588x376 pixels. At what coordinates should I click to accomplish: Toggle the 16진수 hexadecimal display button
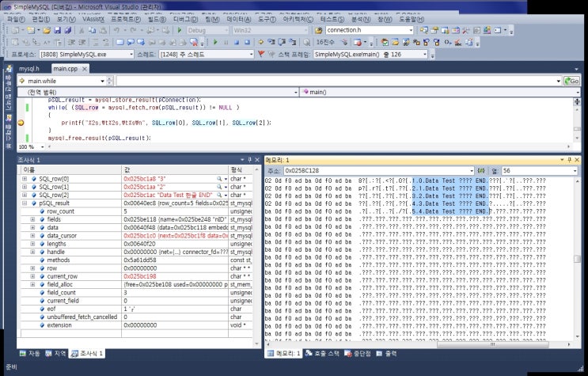coord(325,43)
